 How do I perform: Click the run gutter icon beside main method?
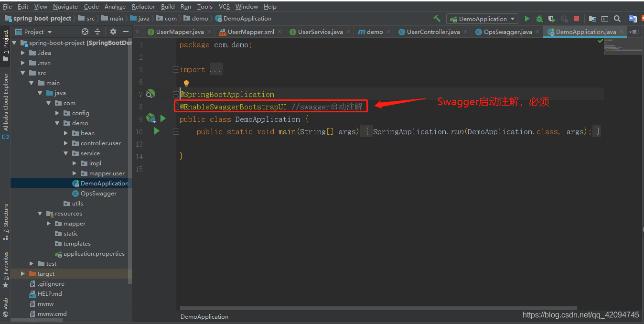157,131
